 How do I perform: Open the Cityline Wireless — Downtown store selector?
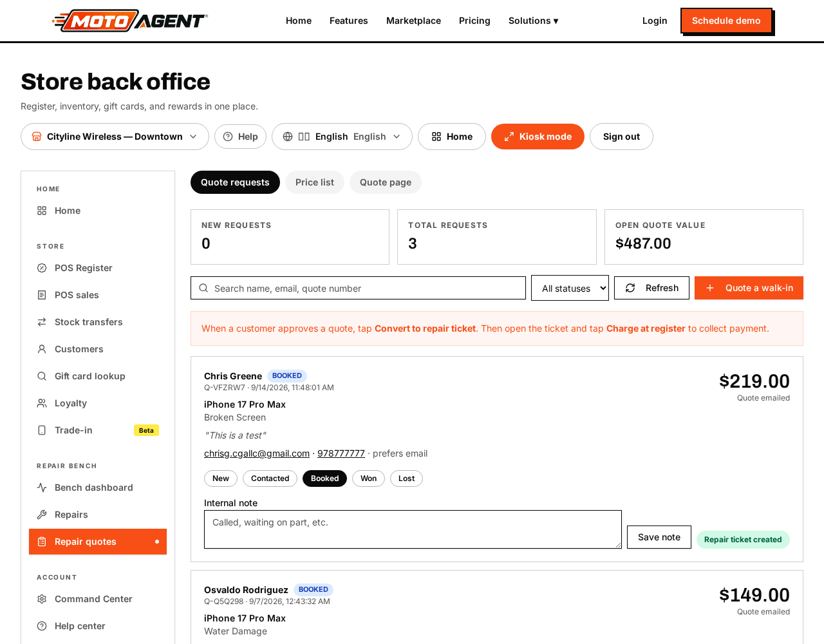point(115,137)
